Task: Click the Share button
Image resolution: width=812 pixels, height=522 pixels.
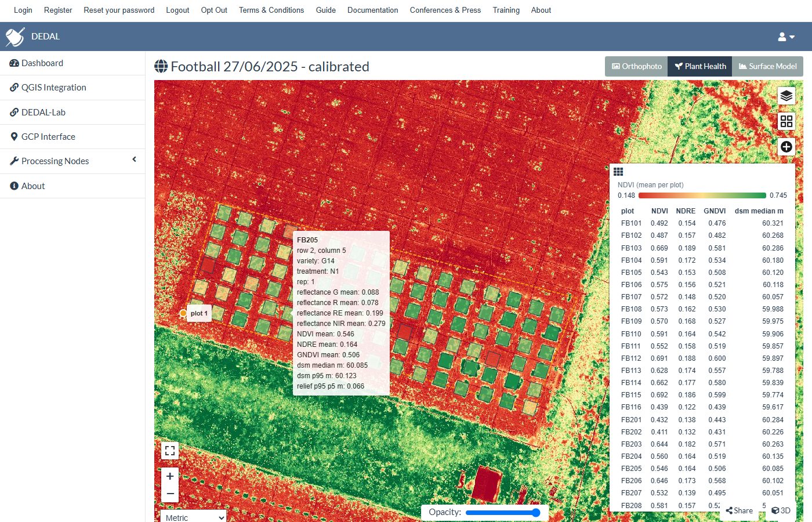Action: pos(739,510)
